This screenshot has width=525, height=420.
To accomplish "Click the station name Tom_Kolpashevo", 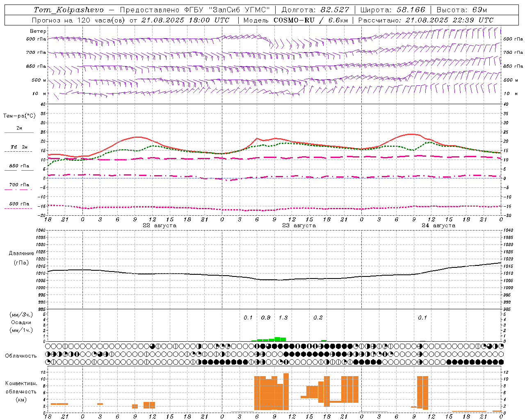I will click(68, 10).
